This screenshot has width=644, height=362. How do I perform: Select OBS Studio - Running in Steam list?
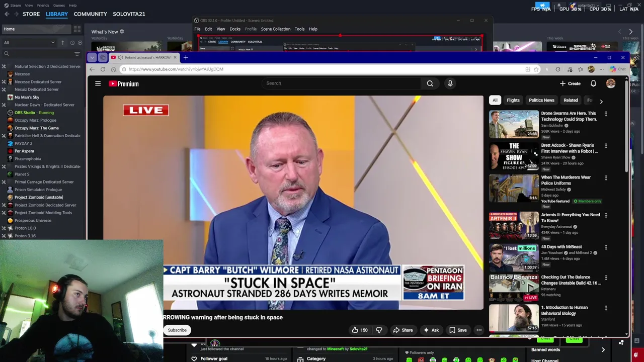pyautogui.click(x=34, y=113)
